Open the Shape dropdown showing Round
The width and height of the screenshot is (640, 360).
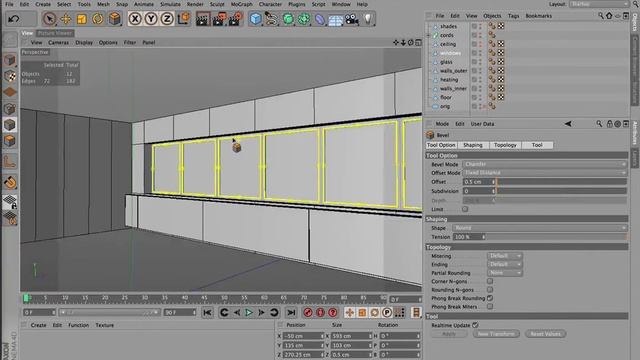(x=540, y=228)
